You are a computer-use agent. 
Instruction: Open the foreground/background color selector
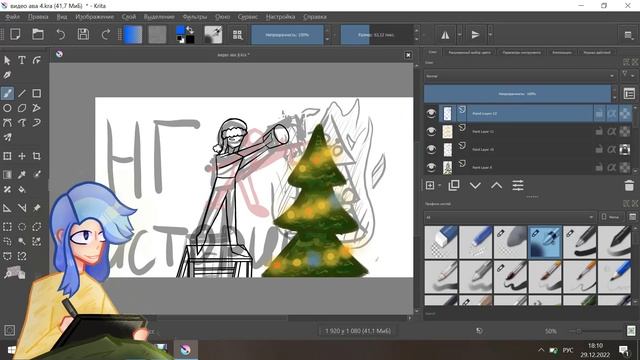[185, 35]
